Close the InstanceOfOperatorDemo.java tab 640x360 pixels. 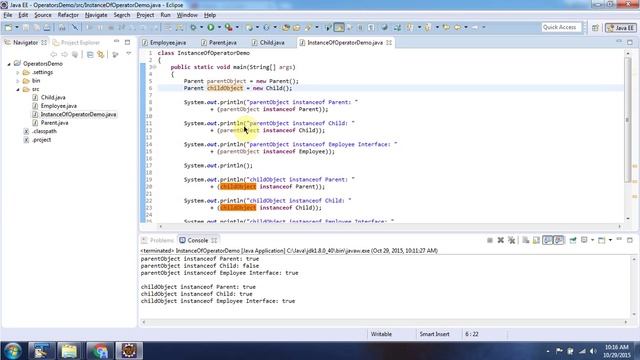click(x=389, y=42)
